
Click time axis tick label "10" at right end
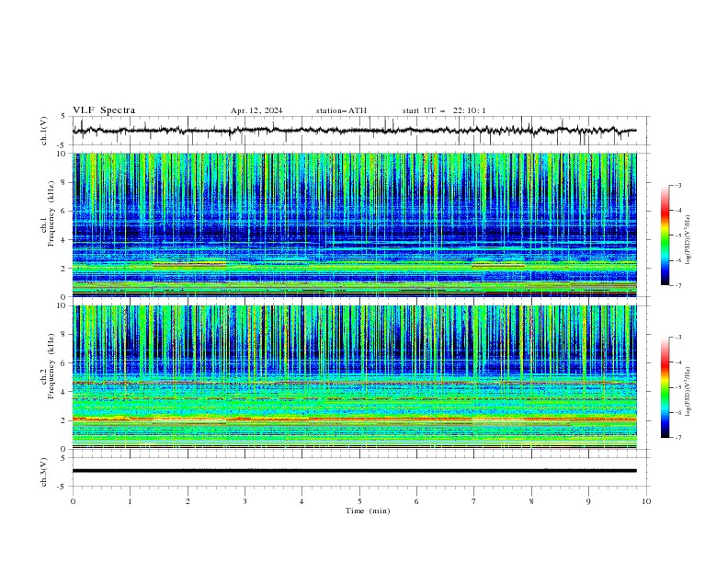[646, 501]
